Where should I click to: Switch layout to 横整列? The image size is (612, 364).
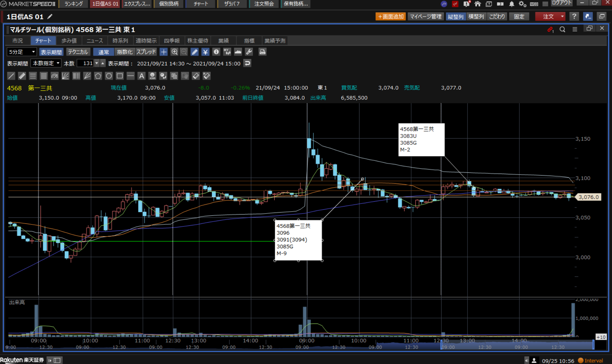(x=476, y=16)
